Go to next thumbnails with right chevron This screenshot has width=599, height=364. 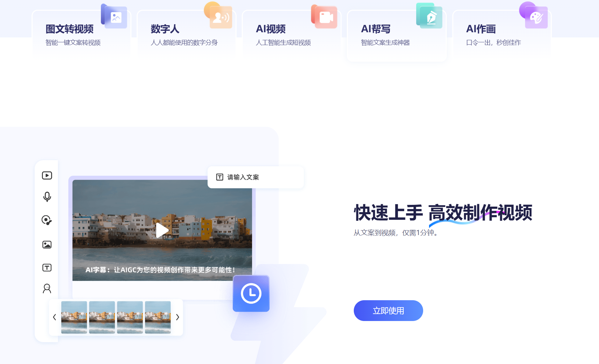click(178, 317)
